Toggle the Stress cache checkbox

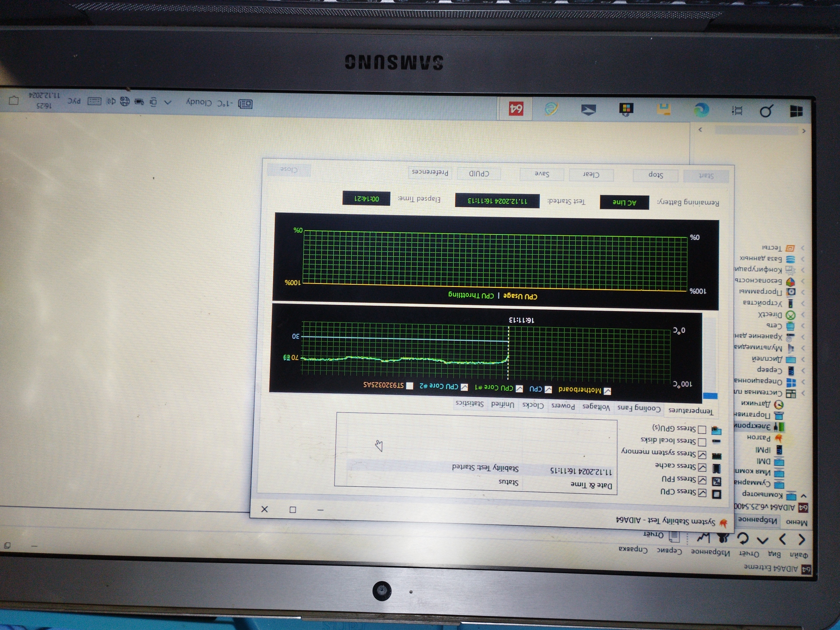(702, 467)
